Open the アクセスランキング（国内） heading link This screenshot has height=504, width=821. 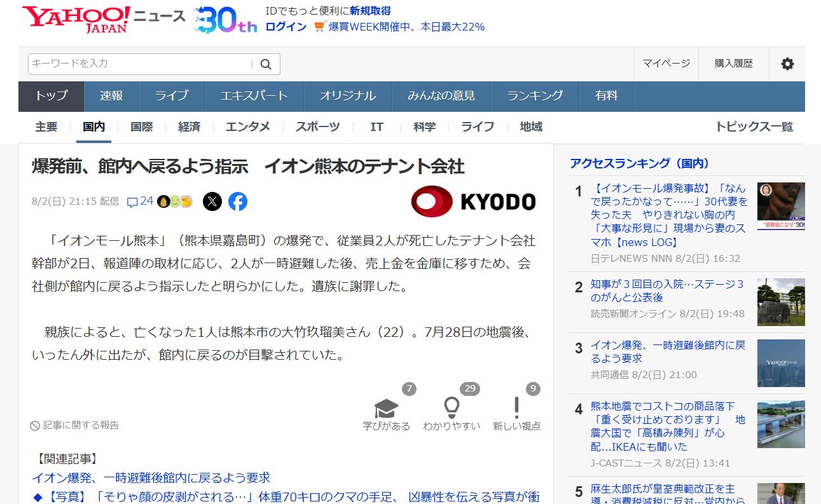(x=640, y=163)
